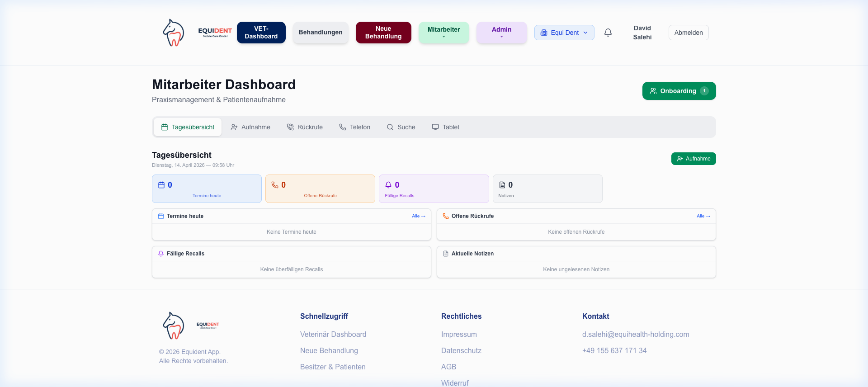Viewport: 868px width, 387px height.
Task: Open the Datenschutz footer link
Action: [461, 350]
